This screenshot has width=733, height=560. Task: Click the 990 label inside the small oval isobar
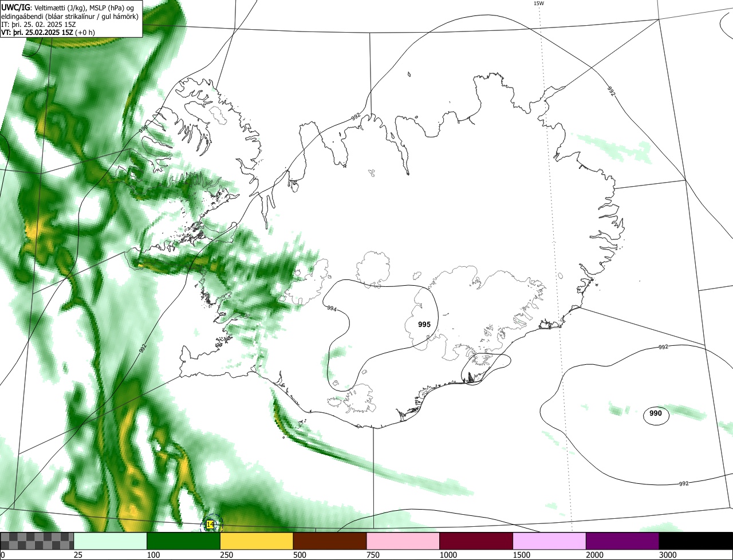(656, 413)
